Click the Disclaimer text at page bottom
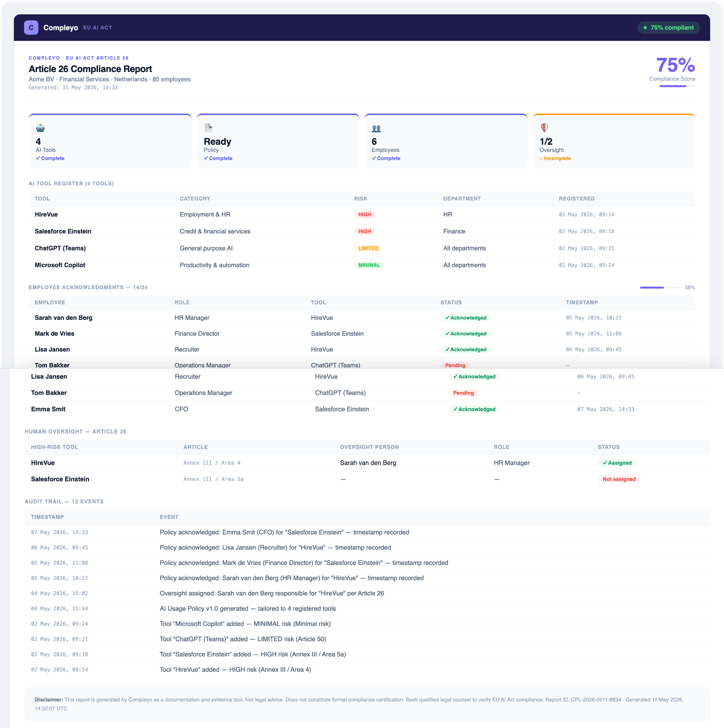The height and width of the screenshot is (728, 724). tap(359, 704)
